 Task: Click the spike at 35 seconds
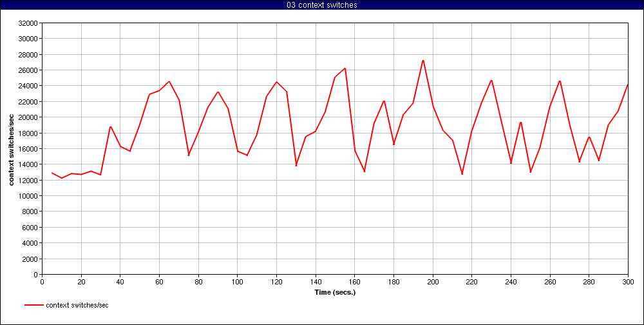point(111,126)
